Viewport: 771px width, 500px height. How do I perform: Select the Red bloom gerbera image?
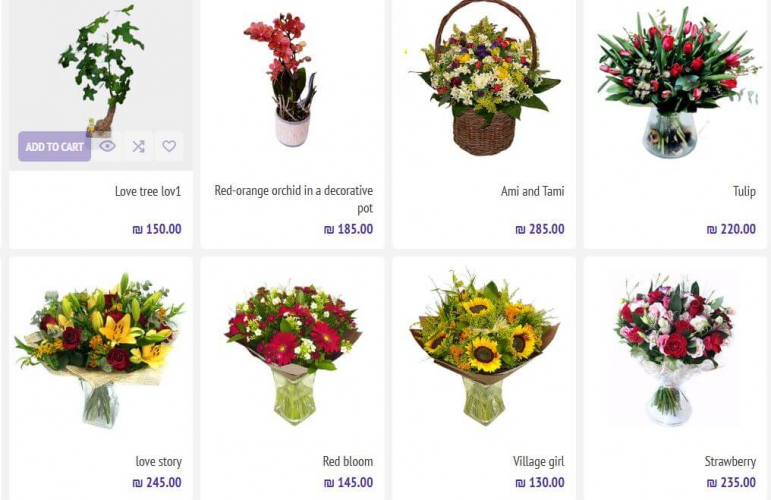pyautogui.click(x=294, y=353)
